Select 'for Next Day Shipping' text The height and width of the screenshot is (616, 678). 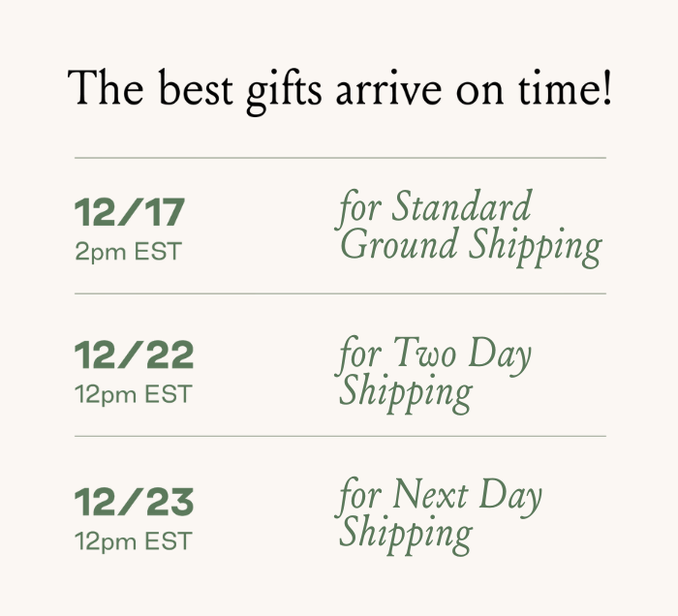coord(440,515)
